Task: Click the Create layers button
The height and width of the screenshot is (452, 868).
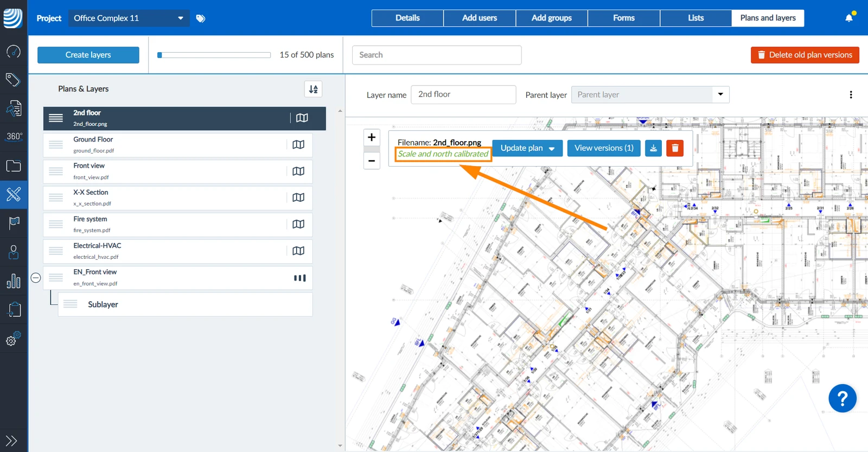Action: click(x=88, y=55)
